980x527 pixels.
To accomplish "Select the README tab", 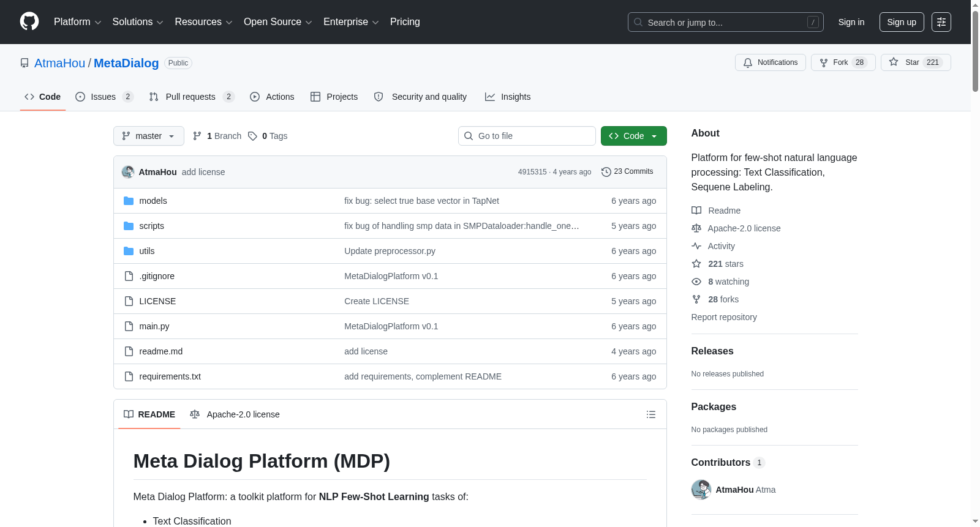I will [x=149, y=414].
